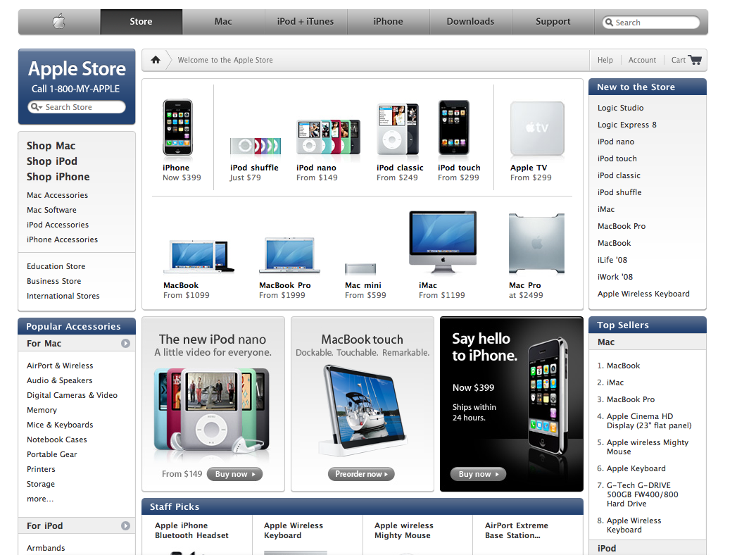Open the shopping cart icon

coord(695,60)
